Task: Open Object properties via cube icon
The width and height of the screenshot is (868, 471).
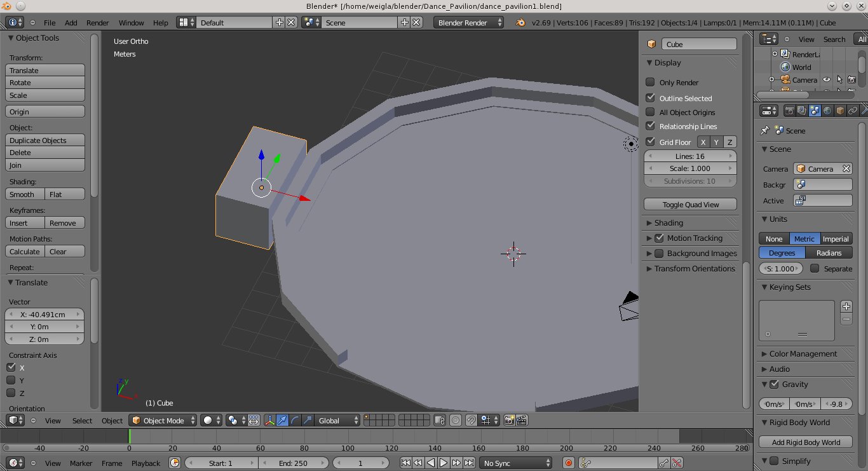Action: 839,111
